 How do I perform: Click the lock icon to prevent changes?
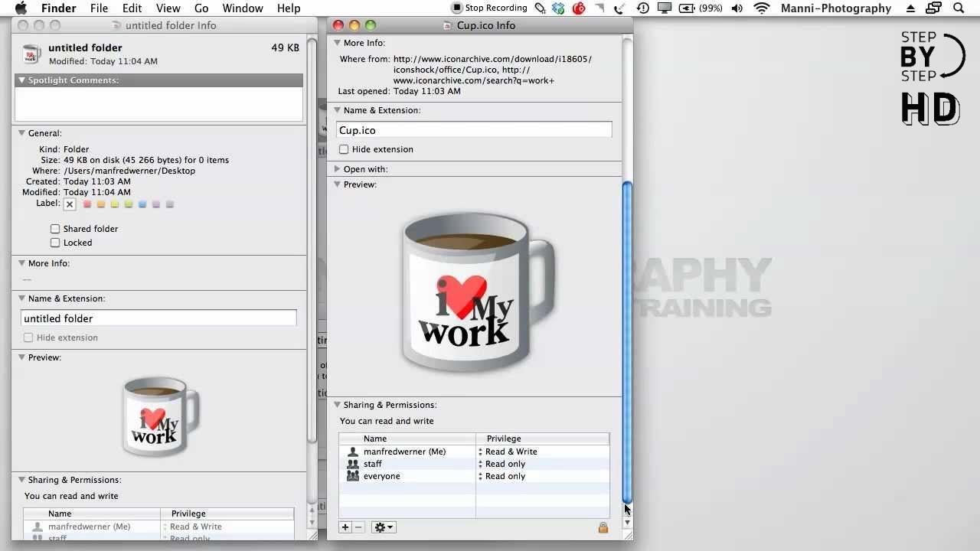603,527
